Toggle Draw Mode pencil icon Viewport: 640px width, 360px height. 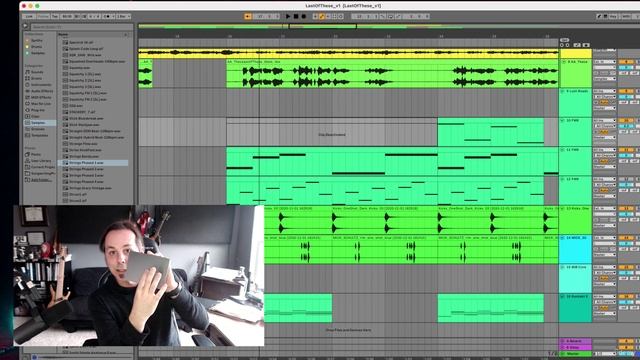[x=599, y=16]
